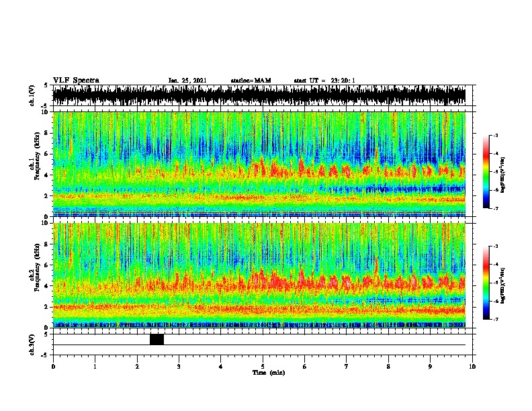
Task: Click the "start UT = 23:20:1" label
Action: 324,81
